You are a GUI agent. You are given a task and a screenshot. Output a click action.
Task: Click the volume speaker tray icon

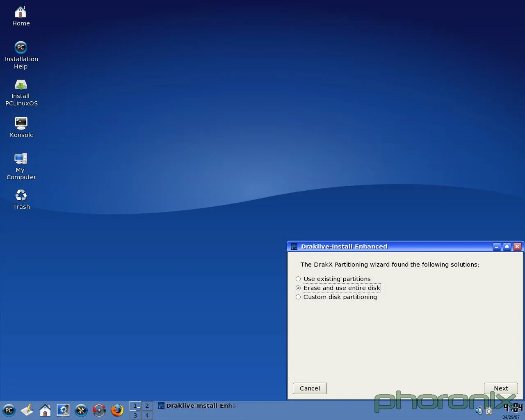(479, 411)
